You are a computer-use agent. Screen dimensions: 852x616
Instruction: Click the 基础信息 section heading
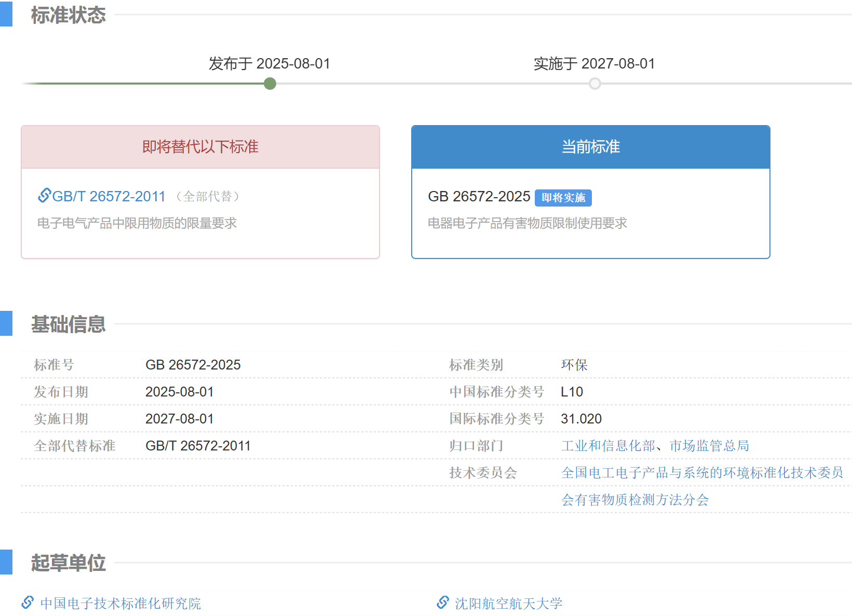[68, 324]
